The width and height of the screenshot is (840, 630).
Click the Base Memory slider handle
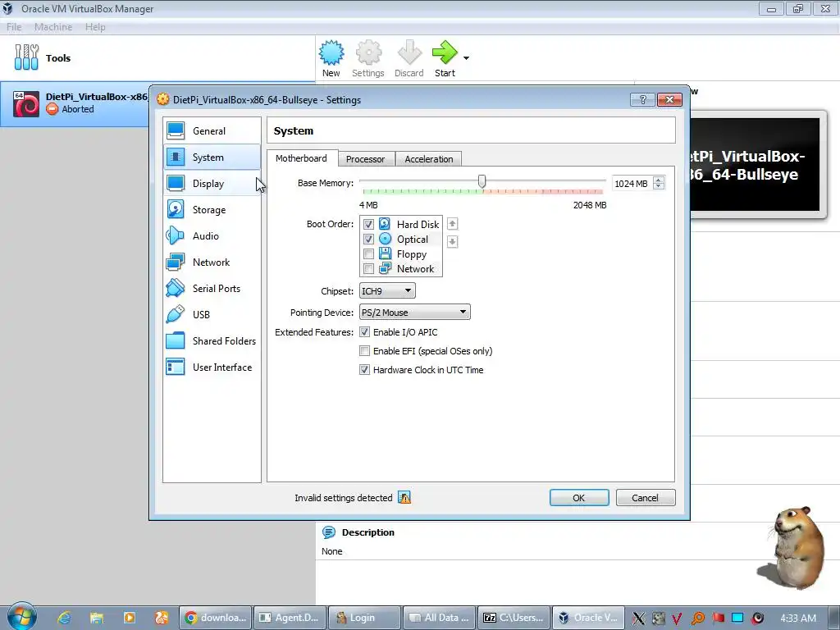coord(482,181)
